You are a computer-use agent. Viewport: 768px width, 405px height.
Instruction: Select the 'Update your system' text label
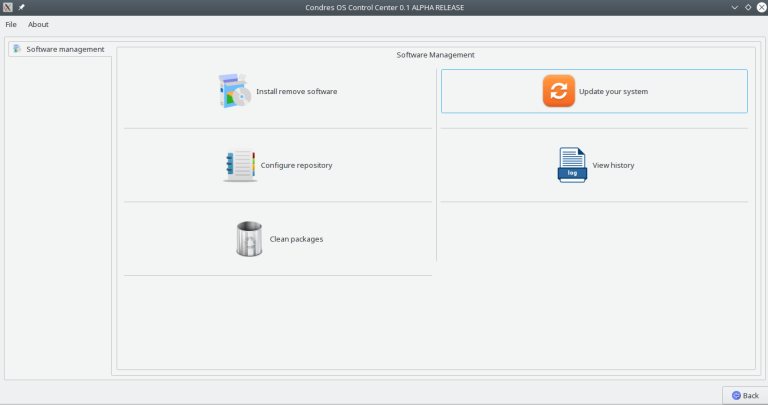click(613, 92)
